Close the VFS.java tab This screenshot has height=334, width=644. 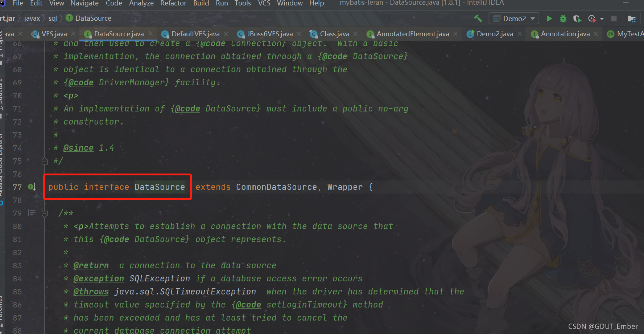click(x=73, y=34)
